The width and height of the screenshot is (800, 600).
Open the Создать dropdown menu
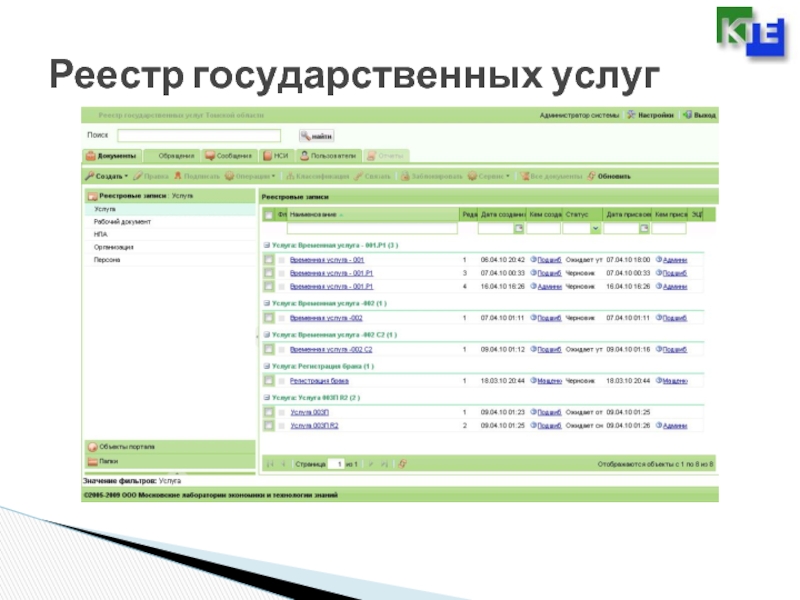[x=107, y=176]
